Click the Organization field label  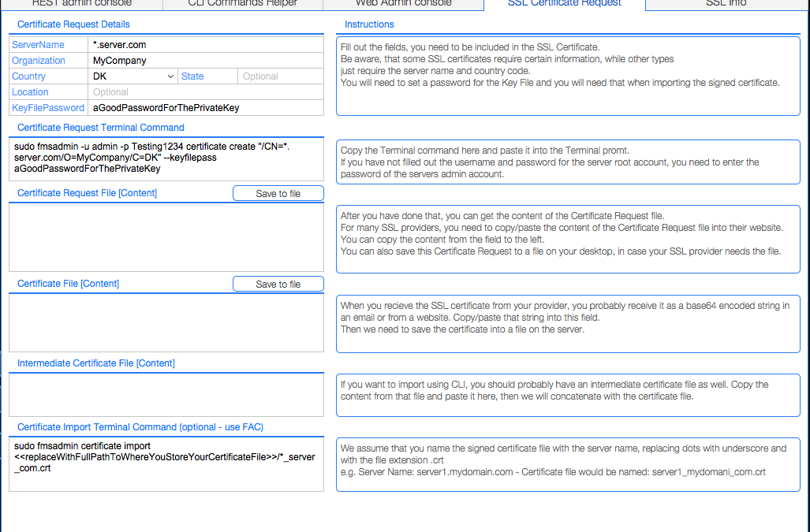click(x=38, y=61)
